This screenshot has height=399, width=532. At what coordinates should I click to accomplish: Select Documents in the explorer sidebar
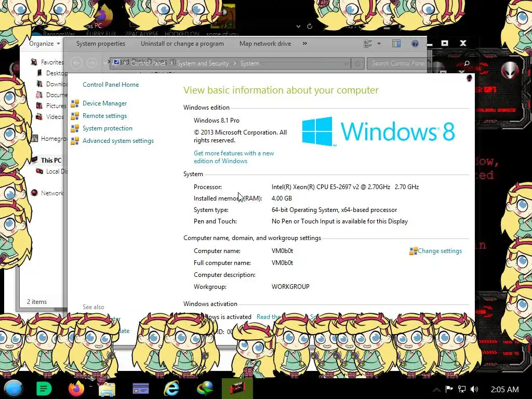point(56,95)
